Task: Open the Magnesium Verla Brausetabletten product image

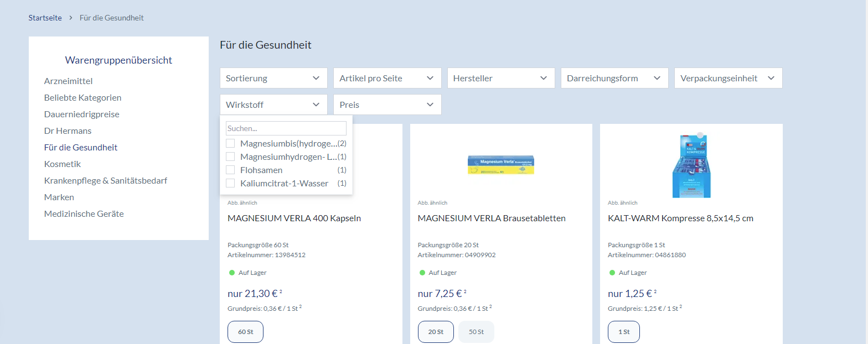Action: (500, 165)
